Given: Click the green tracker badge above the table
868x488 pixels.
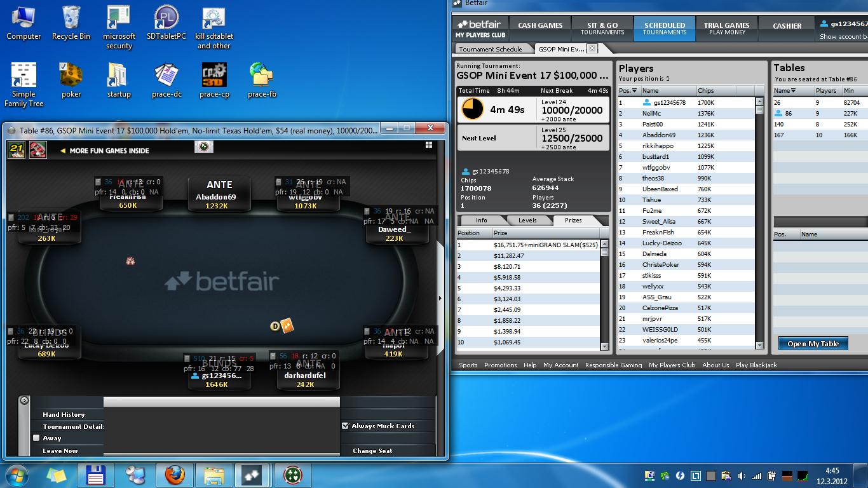Looking at the screenshot, I should [x=203, y=147].
